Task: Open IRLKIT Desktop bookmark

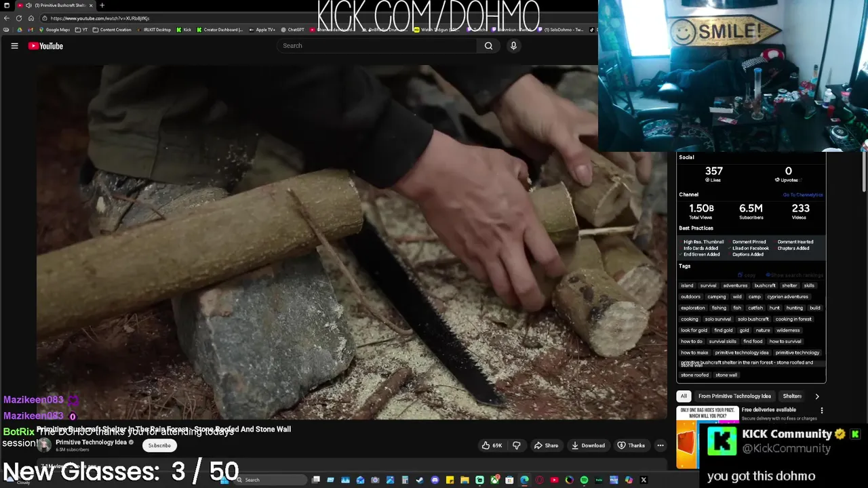Action: 153,30
